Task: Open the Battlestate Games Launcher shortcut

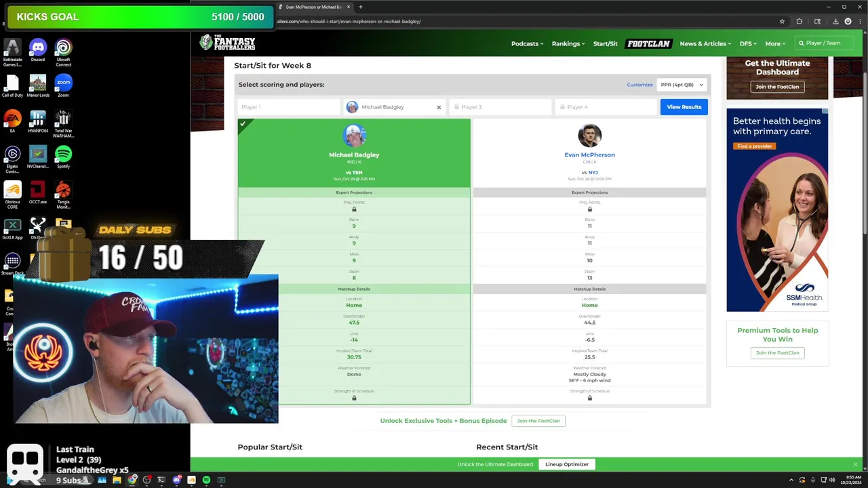Action: pyautogui.click(x=12, y=53)
